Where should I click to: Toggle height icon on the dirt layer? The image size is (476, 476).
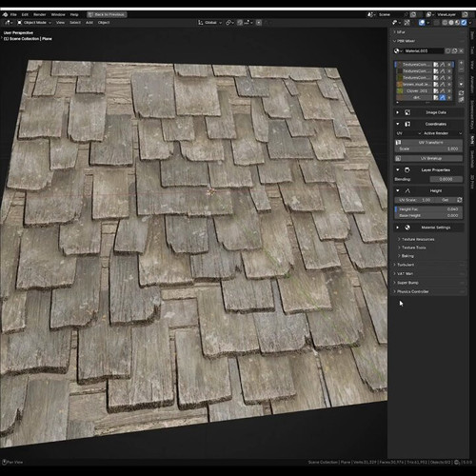click(443, 97)
